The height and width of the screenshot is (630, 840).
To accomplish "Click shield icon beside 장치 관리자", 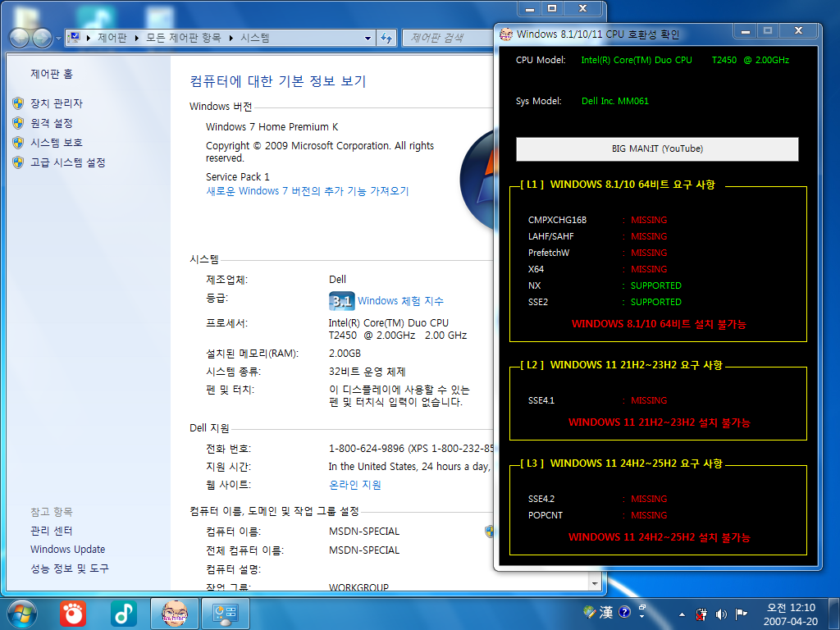I will coord(18,103).
